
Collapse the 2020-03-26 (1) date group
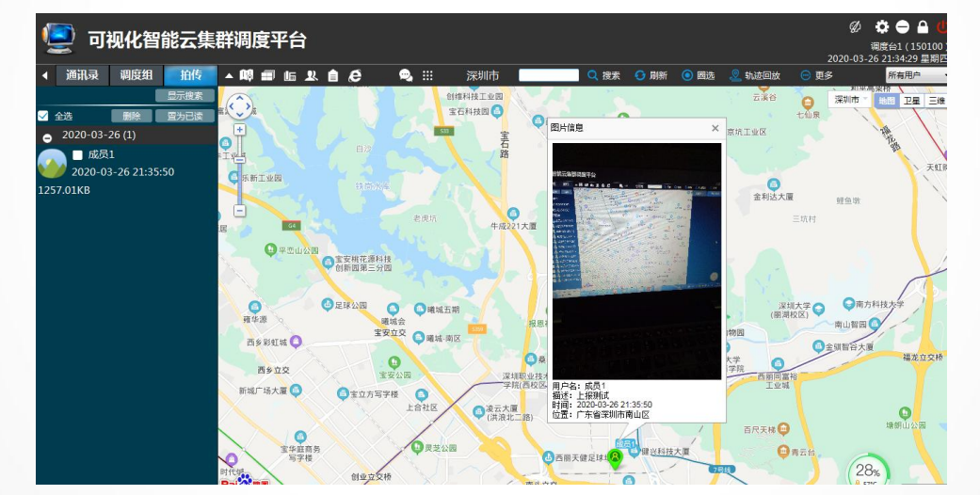[x=47, y=137]
